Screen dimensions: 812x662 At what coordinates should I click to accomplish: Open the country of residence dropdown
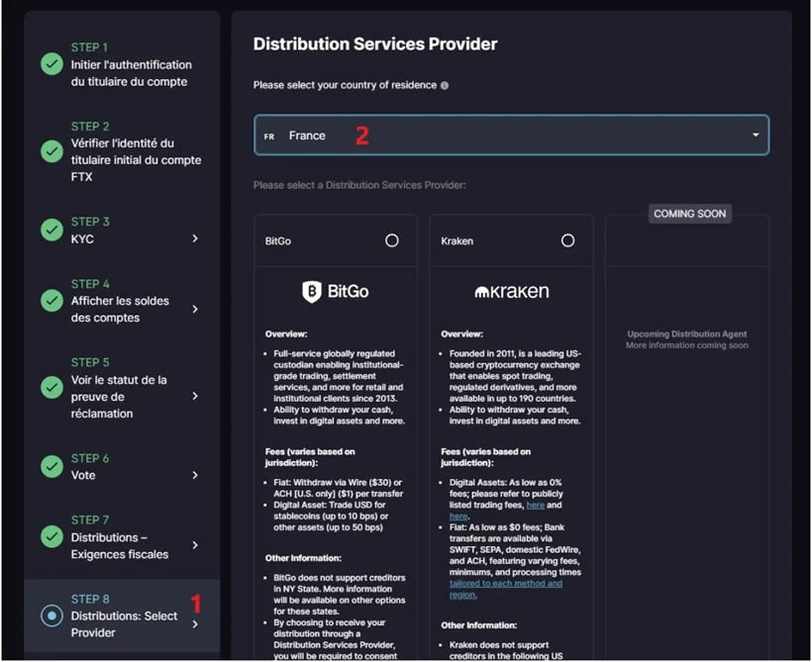point(511,136)
